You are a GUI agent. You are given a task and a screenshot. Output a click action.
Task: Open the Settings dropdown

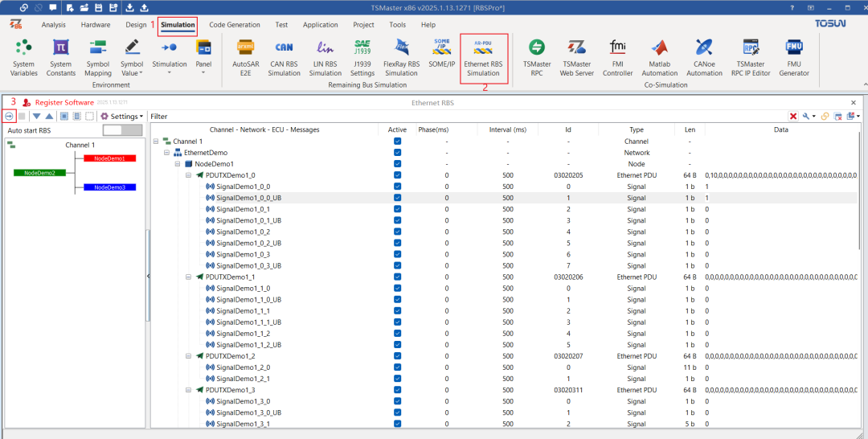122,117
